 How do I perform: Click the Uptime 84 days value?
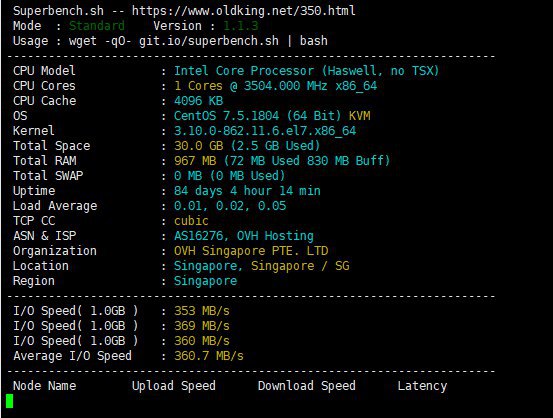point(247,191)
